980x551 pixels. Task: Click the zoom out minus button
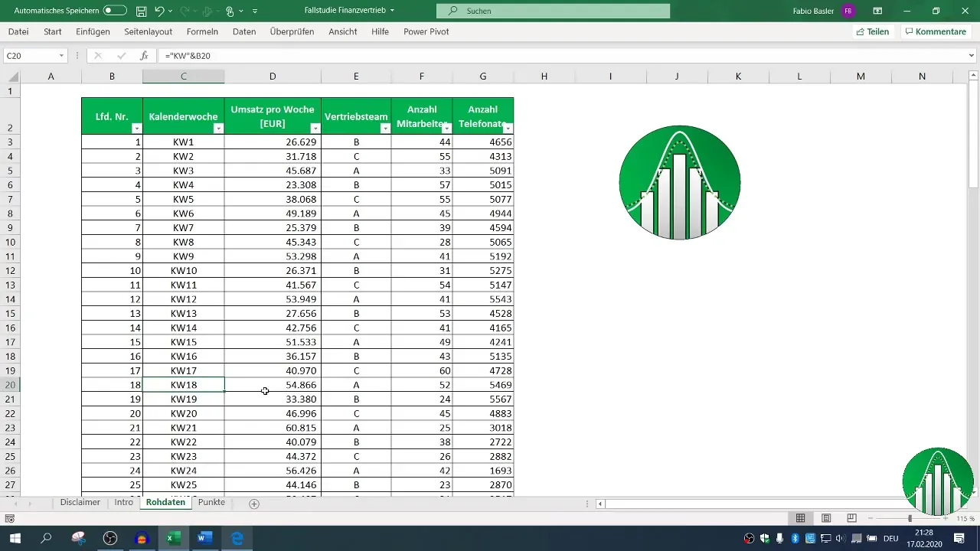coord(871,518)
